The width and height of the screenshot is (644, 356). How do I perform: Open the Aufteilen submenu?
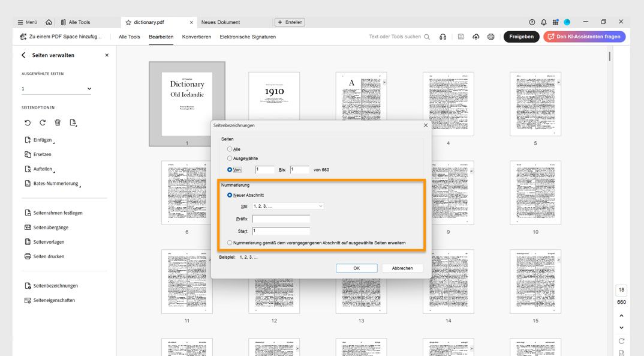[40, 169]
